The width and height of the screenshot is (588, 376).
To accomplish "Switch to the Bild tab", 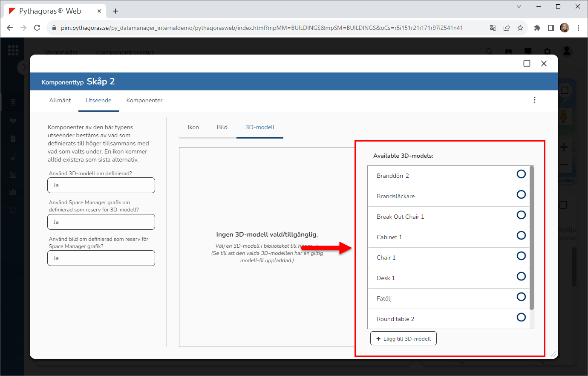I will [222, 127].
